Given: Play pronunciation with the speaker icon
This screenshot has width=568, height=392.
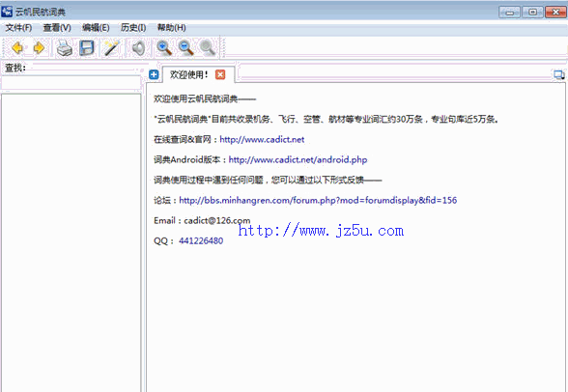Looking at the screenshot, I should [139, 48].
